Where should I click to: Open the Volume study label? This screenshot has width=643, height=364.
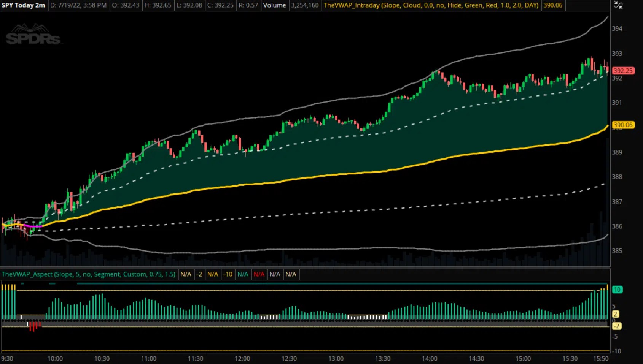click(274, 5)
